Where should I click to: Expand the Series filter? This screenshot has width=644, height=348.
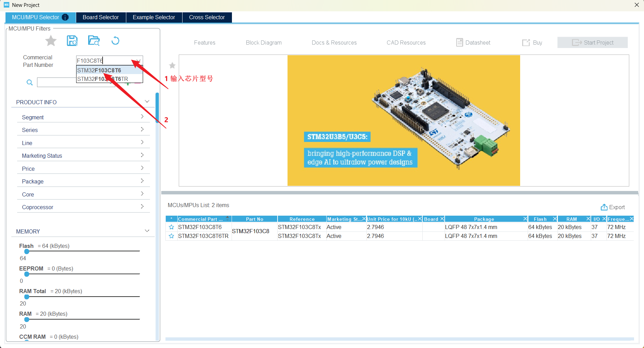point(142,129)
